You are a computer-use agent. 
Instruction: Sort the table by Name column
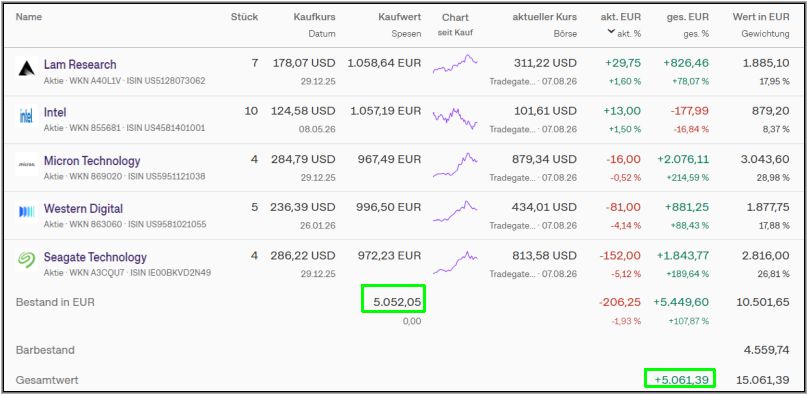tap(29, 16)
